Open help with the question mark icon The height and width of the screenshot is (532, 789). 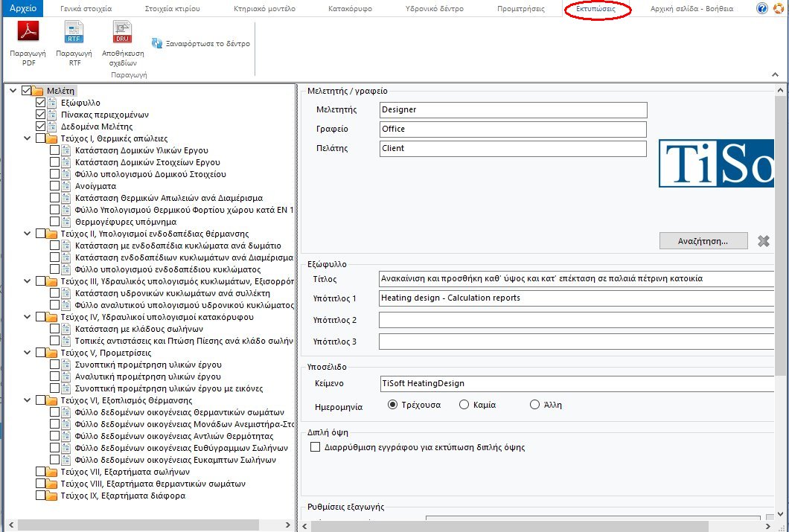coord(761,7)
